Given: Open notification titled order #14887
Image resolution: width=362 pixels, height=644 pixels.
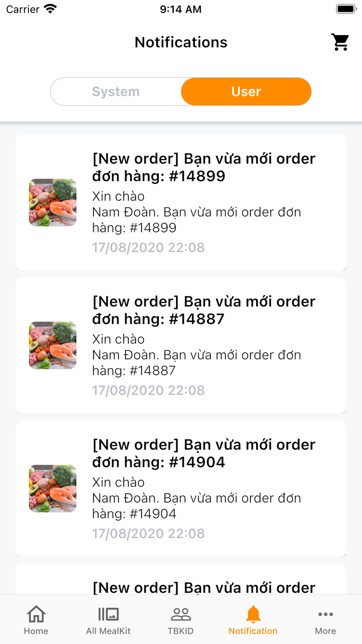Looking at the screenshot, I should pos(204,310).
